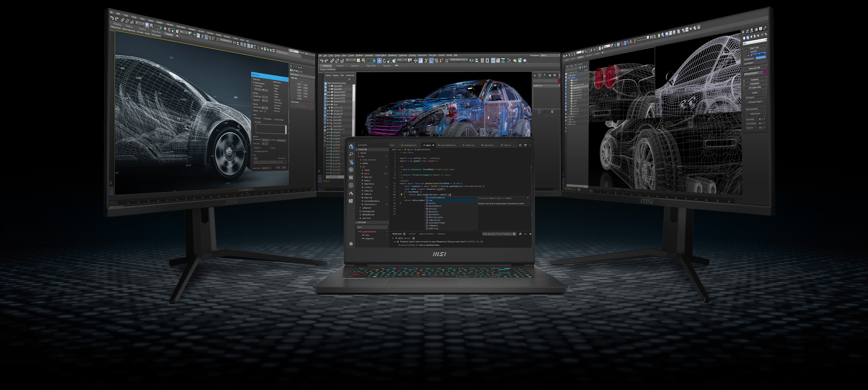
Task: Open Rendering menu on center monitor 3ds Max
Action: click(393, 55)
